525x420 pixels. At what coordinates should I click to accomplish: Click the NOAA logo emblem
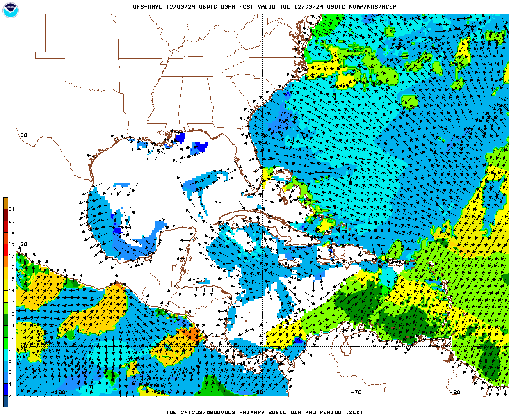coord(10,10)
